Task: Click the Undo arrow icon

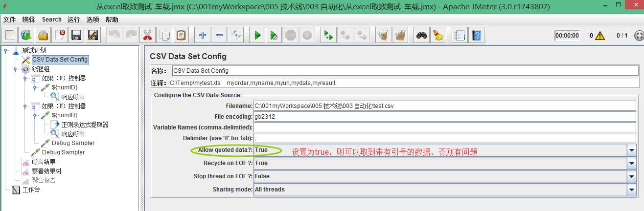Action: coord(115,35)
